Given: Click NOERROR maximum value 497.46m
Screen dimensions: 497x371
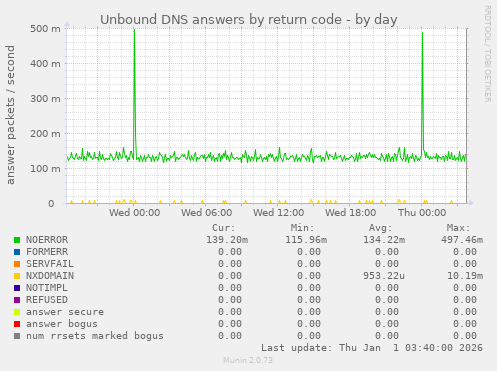Looking at the screenshot, I should tap(462, 240).
